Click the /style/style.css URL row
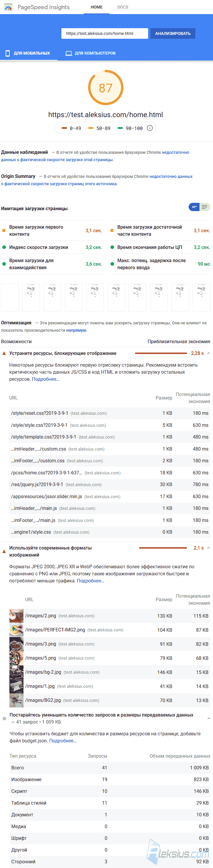The width and height of the screenshot is (213, 868). [110, 425]
